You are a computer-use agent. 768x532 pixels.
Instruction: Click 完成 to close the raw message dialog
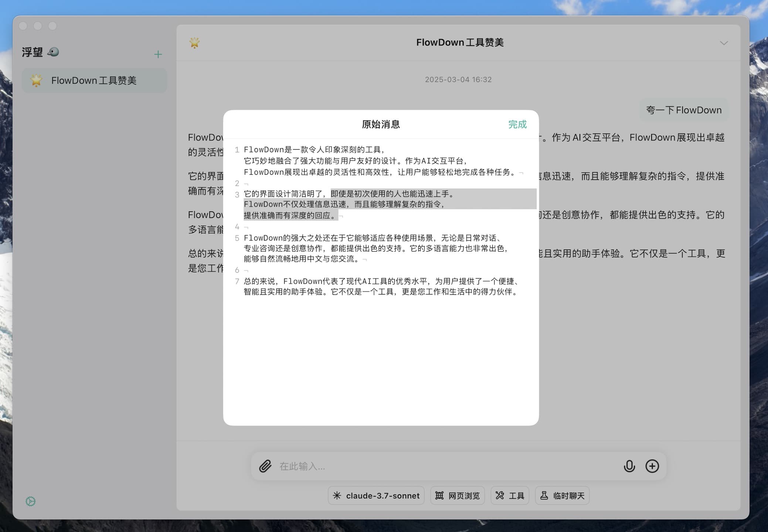click(517, 125)
